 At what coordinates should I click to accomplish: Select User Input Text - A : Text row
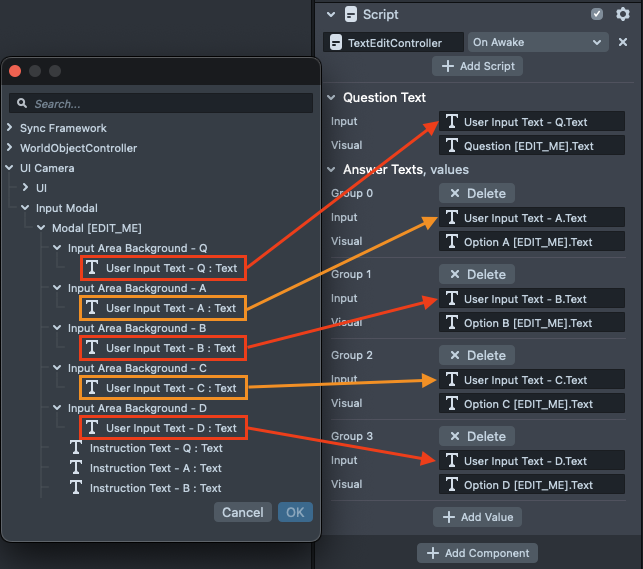[163, 308]
